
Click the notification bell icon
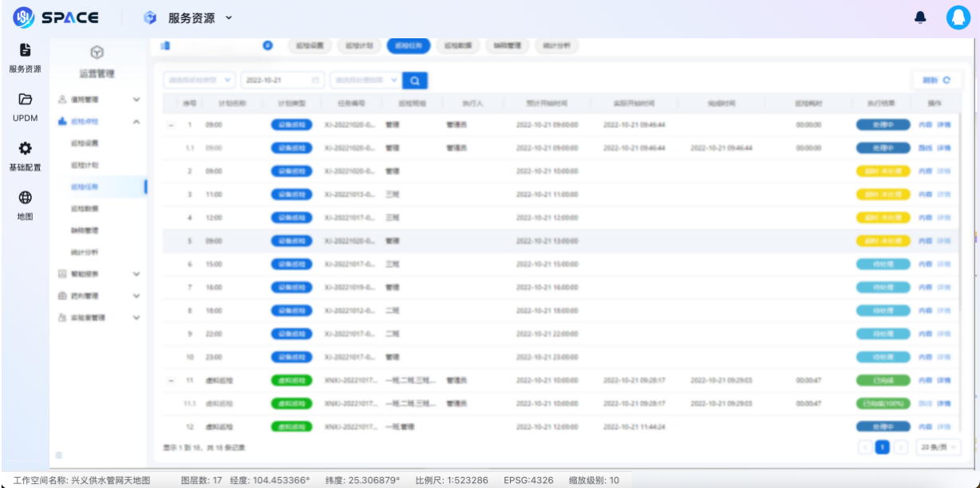point(920,18)
